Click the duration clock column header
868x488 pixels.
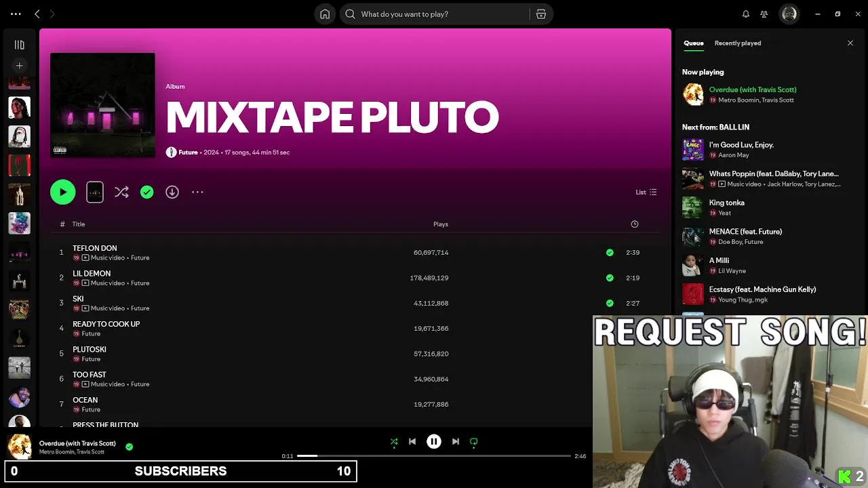tap(635, 224)
